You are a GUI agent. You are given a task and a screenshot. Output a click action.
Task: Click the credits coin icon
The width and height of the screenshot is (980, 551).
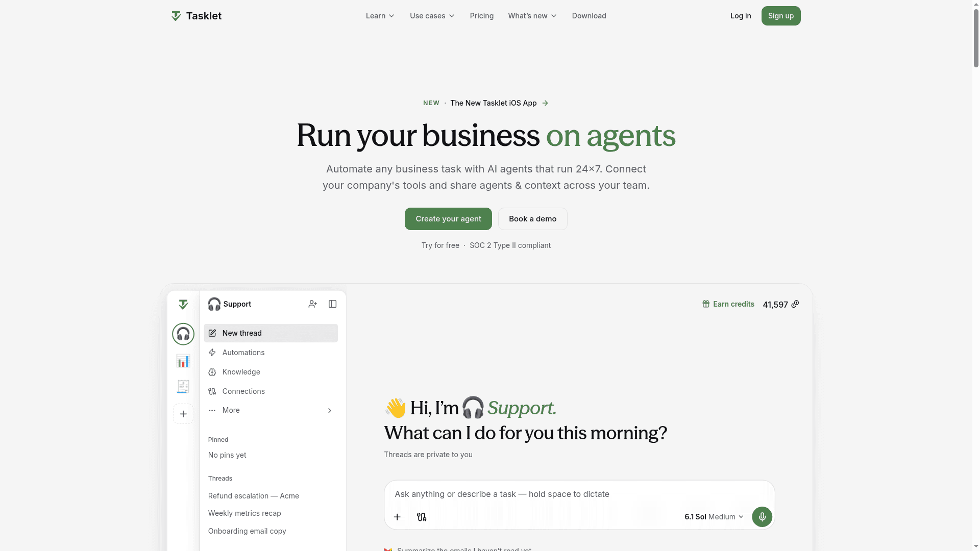coord(795,304)
